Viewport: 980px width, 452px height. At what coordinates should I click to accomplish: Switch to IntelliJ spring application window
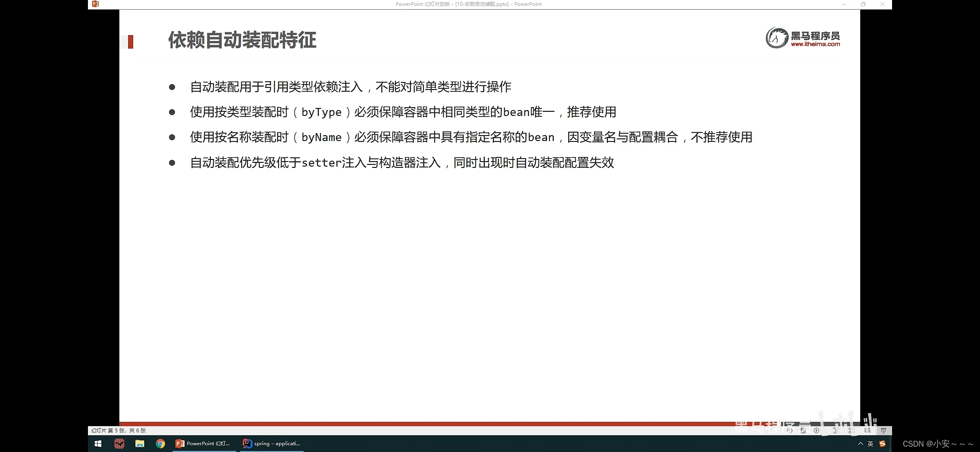(x=272, y=444)
